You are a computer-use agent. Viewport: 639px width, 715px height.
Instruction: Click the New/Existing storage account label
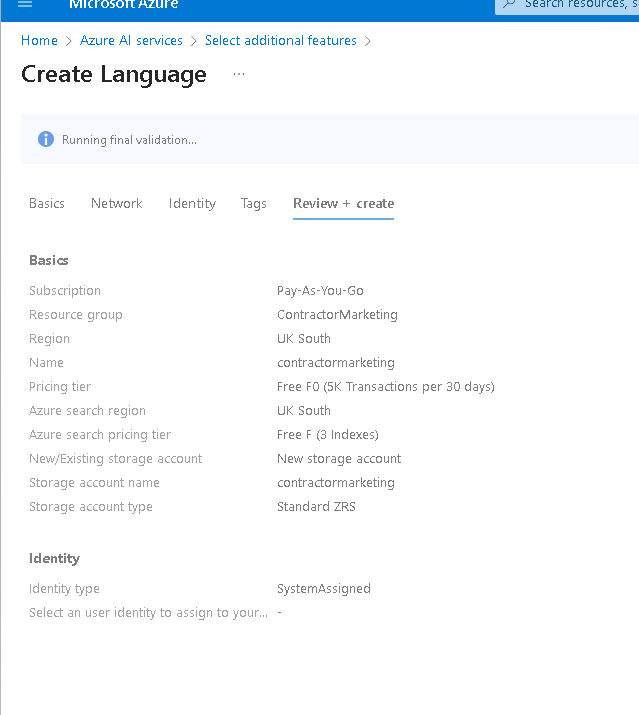pos(115,459)
